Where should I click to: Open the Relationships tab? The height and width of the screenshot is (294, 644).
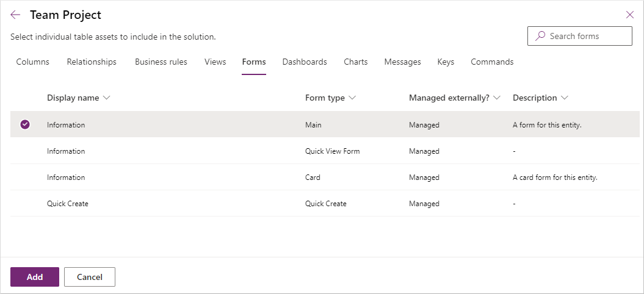92,62
